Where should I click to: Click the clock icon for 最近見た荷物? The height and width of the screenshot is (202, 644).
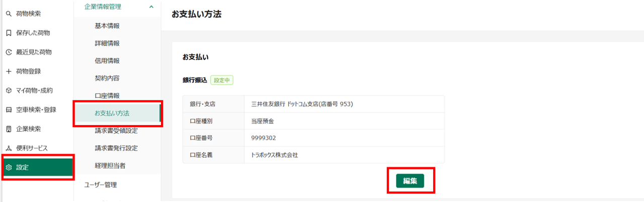pyautogui.click(x=8, y=52)
